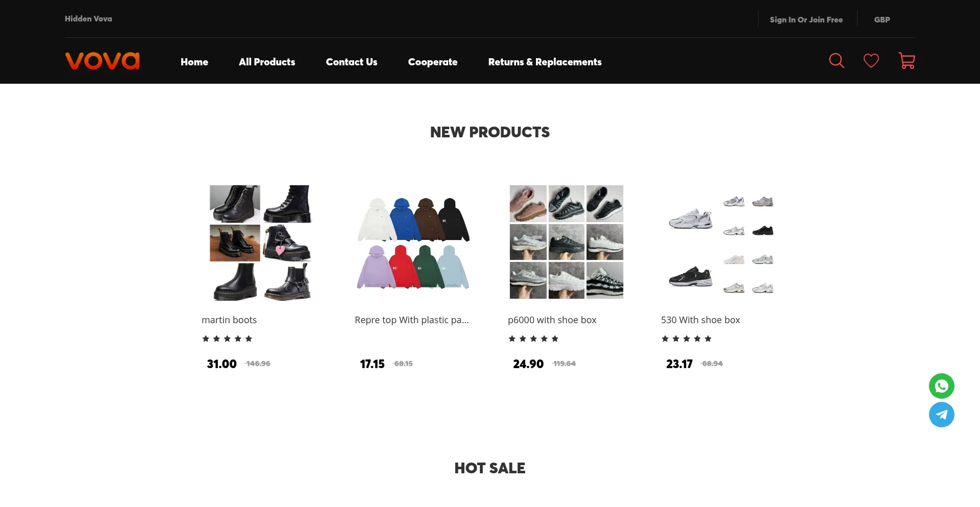Click star rating on p6000 with shoe box
Screen dimensions: 980x507
[x=533, y=338]
